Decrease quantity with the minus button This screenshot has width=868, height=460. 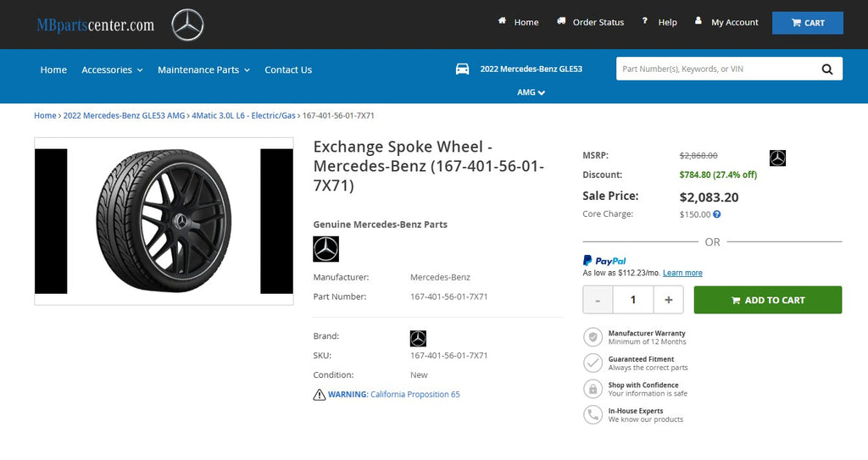tap(598, 300)
